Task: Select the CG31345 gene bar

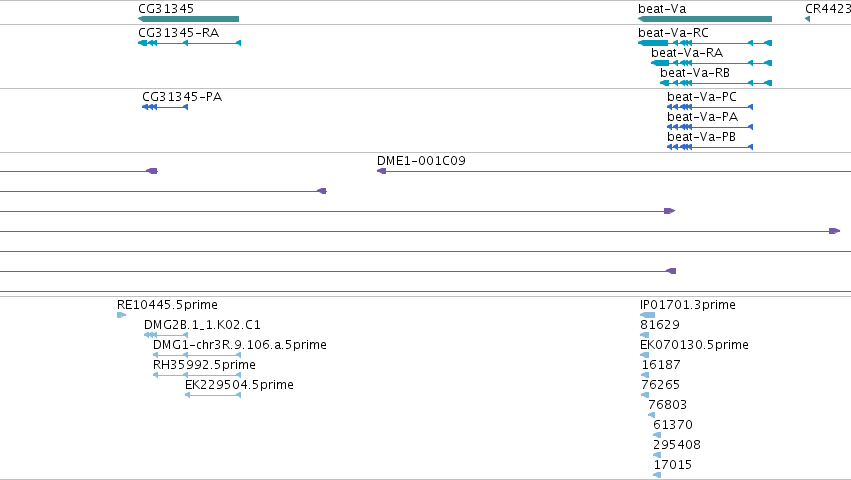Action: [188, 19]
